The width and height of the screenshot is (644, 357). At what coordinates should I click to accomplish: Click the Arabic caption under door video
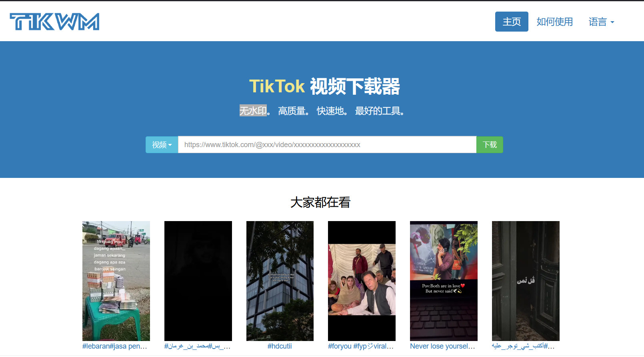[523, 346]
